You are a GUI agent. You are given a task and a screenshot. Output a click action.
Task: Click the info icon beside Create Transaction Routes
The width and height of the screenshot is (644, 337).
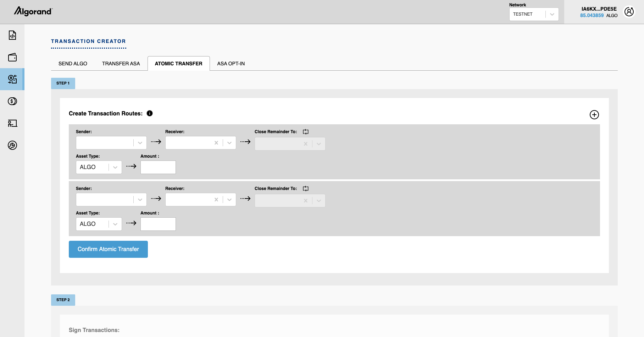pos(150,113)
